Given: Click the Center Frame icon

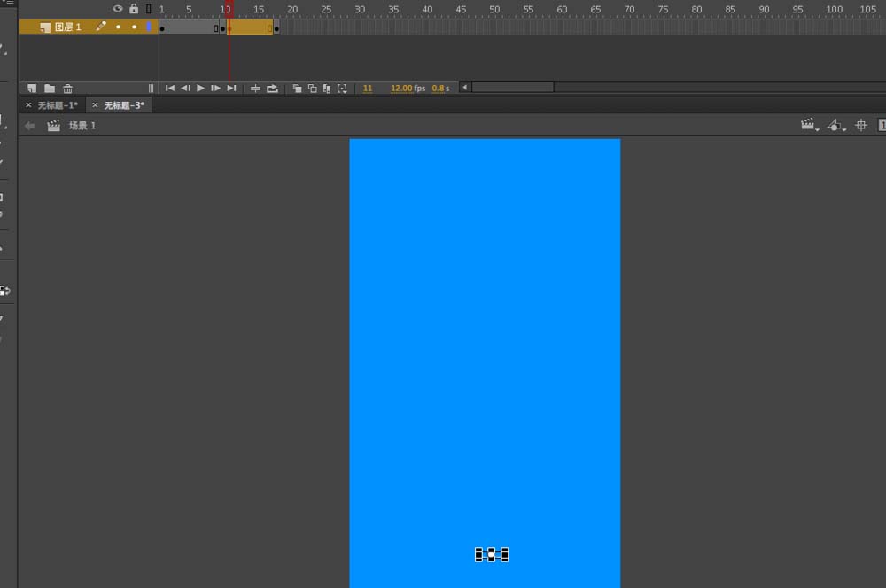Looking at the screenshot, I should coord(255,89).
